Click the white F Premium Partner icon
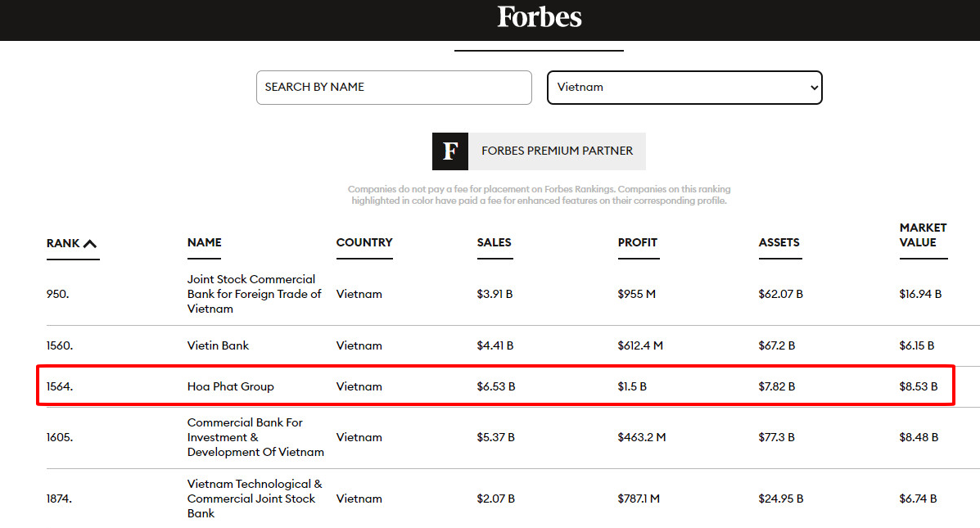980x528 pixels. click(x=449, y=151)
